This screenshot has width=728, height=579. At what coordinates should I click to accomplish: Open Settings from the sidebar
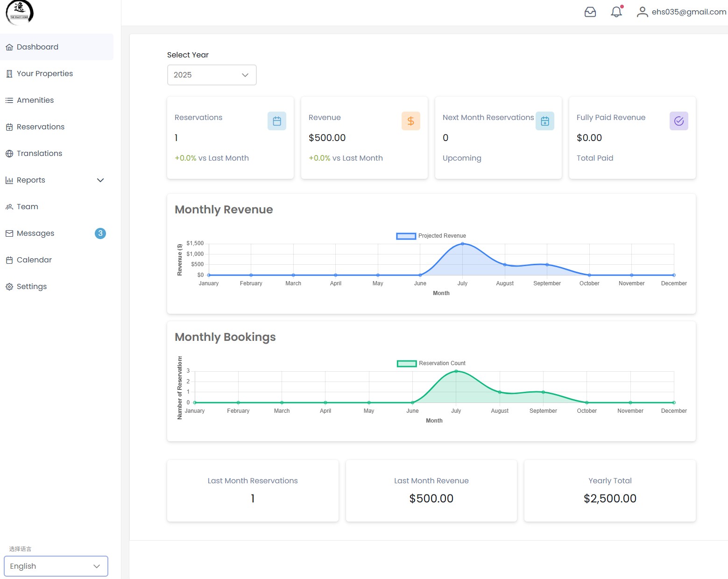click(x=32, y=287)
